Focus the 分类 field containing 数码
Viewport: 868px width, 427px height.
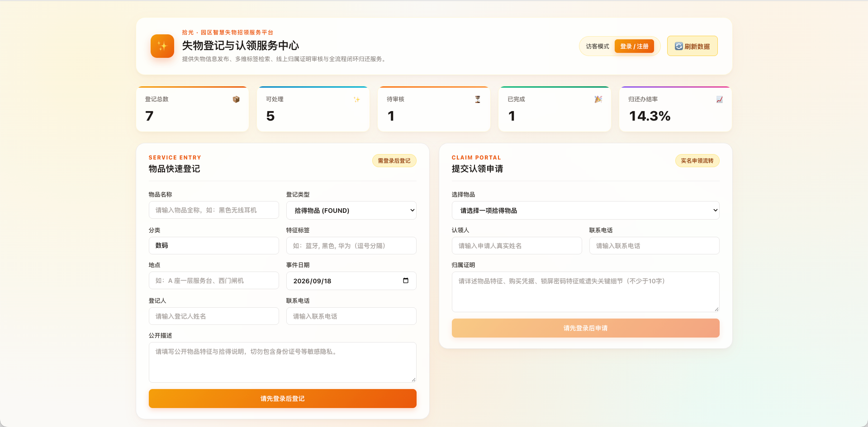pos(214,246)
